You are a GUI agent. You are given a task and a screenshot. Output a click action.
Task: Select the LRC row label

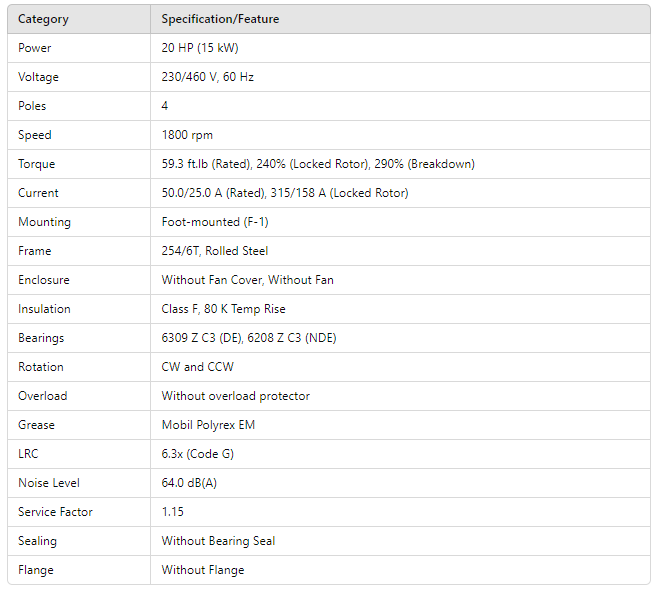(x=30, y=454)
